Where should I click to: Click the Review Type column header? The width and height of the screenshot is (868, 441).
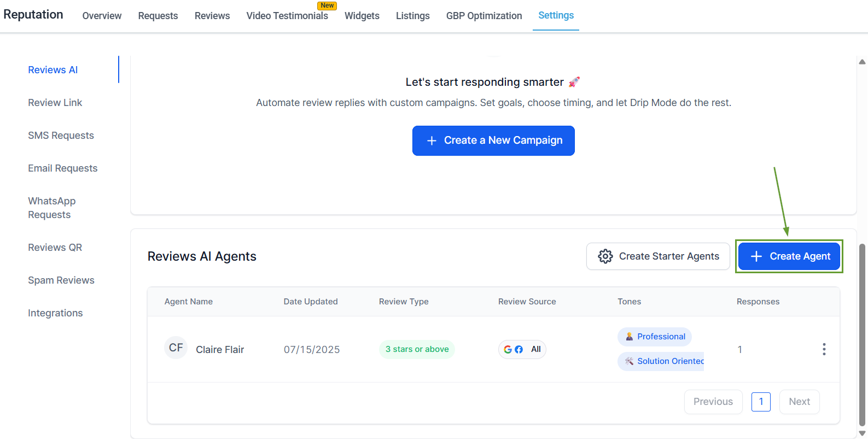[404, 302]
